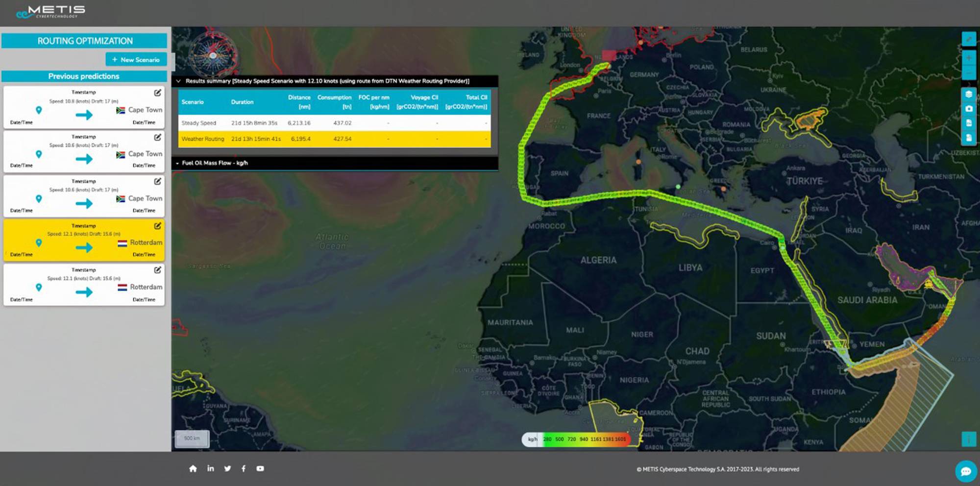Click the FOC per nm column header
The height and width of the screenshot is (486, 980).
pyautogui.click(x=374, y=102)
